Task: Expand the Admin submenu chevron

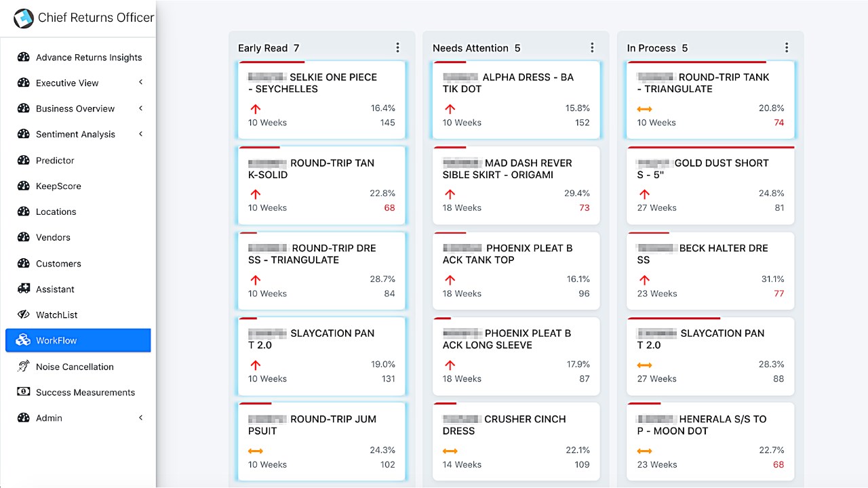Action: (141, 418)
